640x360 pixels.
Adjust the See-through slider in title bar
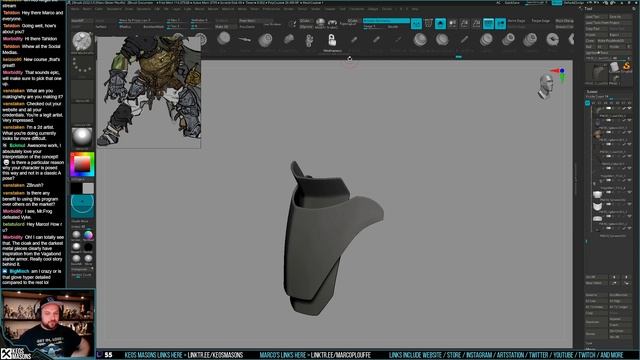pyautogui.click(x=536, y=3)
